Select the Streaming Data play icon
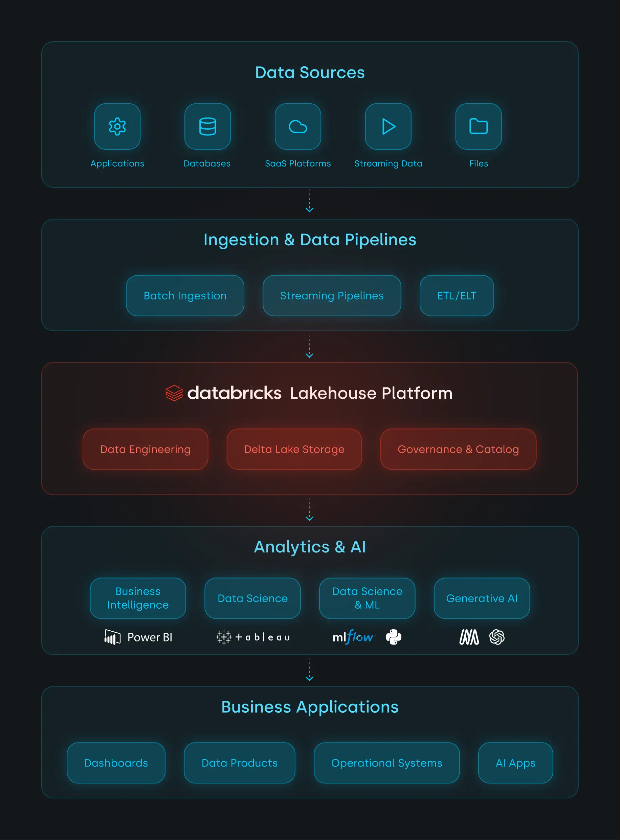This screenshot has width=620, height=840. coord(388,127)
